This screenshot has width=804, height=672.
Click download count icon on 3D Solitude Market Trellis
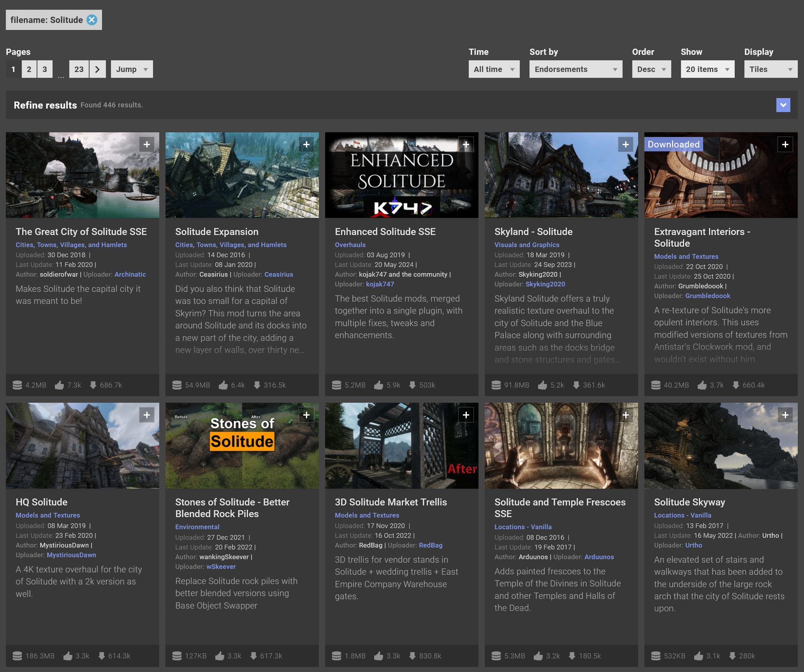pos(412,656)
